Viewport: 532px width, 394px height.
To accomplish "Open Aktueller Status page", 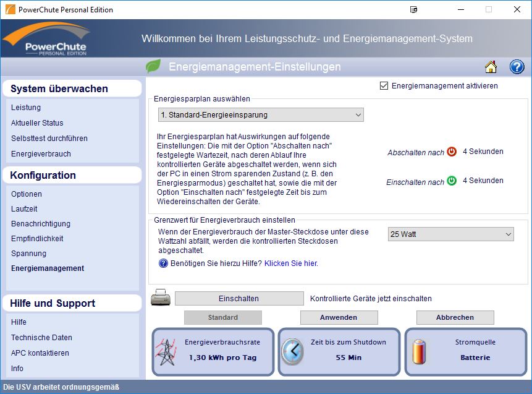I will pos(37,123).
